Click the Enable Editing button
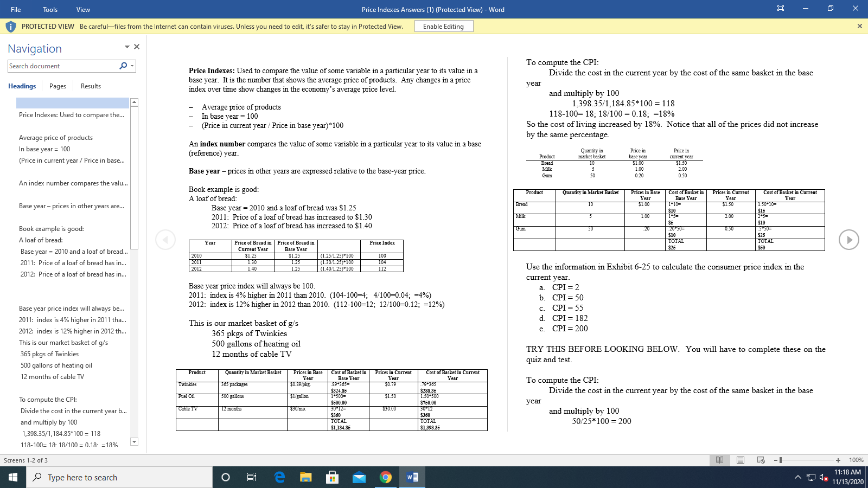 coord(444,26)
